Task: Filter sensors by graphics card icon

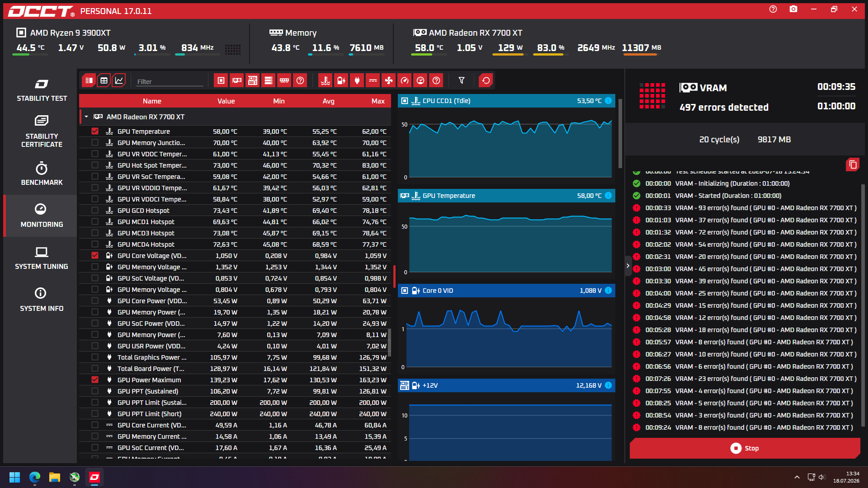Action: click(x=237, y=80)
